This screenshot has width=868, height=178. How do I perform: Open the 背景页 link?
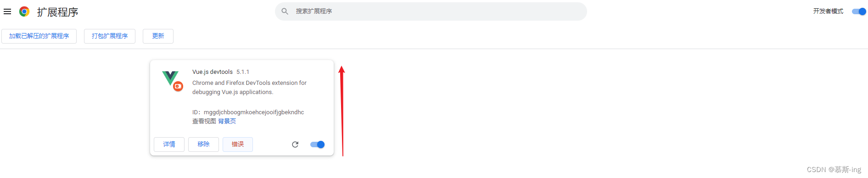227,121
